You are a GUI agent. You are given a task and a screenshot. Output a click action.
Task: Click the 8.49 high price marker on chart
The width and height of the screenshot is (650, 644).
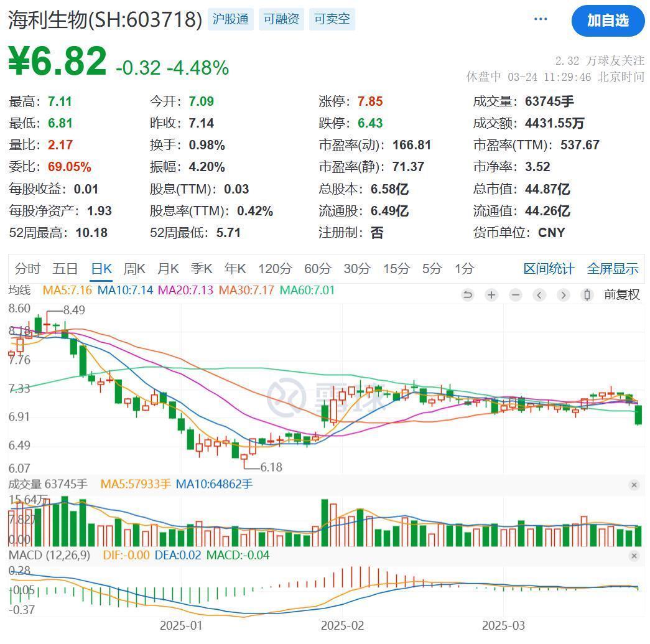[74, 310]
